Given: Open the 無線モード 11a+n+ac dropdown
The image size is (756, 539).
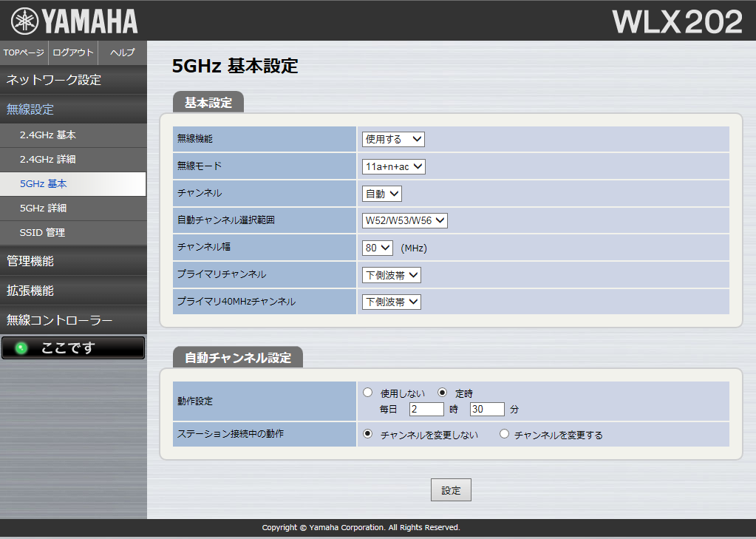Looking at the screenshot, I should pos(394,166).
